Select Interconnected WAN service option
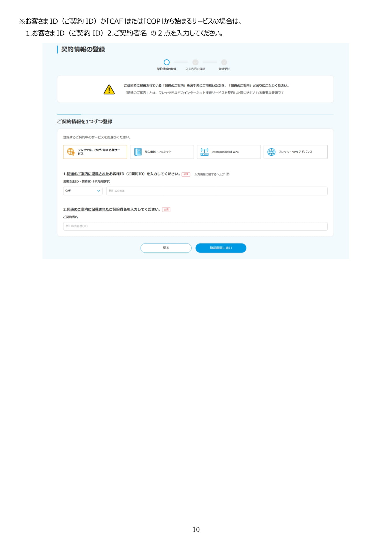 [229, 152]
